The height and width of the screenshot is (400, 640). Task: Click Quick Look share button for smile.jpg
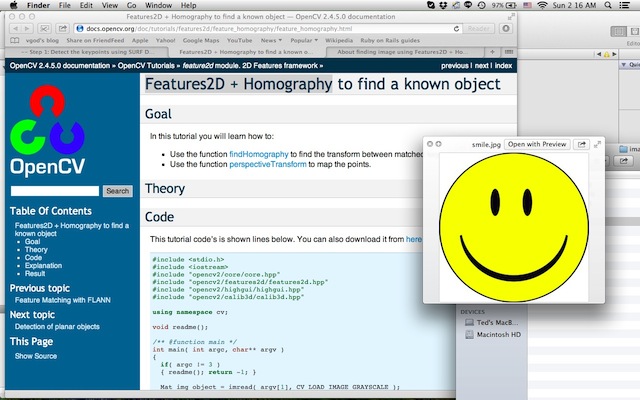coord(582,144)
